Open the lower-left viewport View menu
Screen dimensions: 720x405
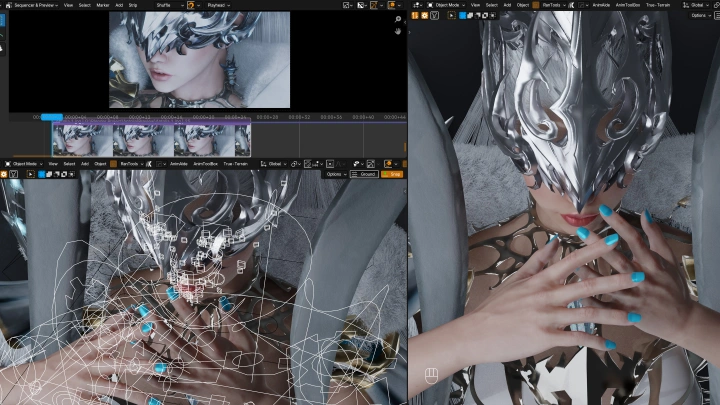53,164
